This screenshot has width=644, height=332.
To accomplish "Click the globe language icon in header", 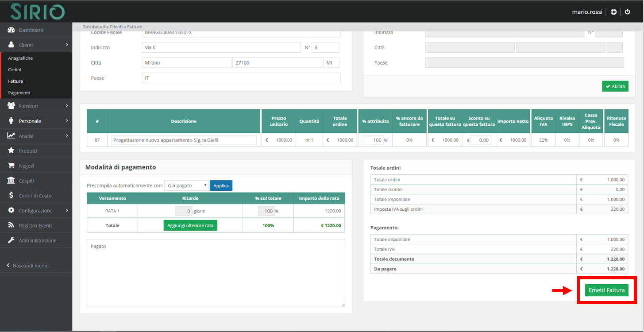I will tap(613, 12).
